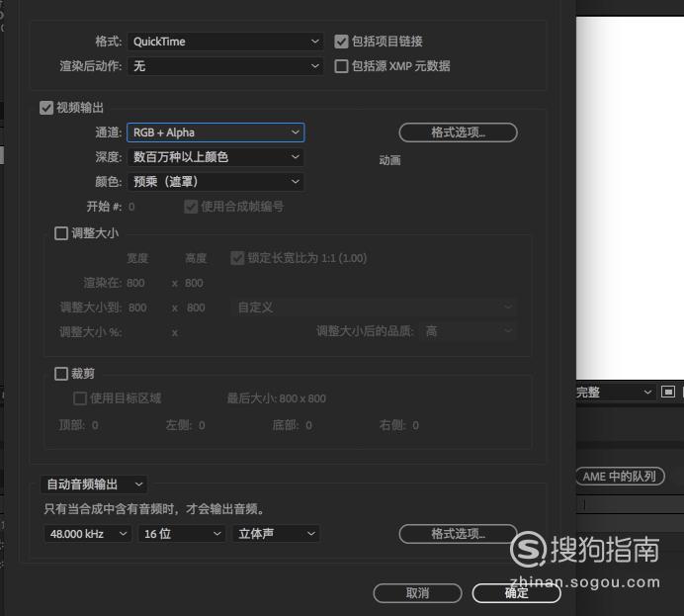Click the region of interest icon beside 完整
Screen dimensions: 684x616
[668, 392]
